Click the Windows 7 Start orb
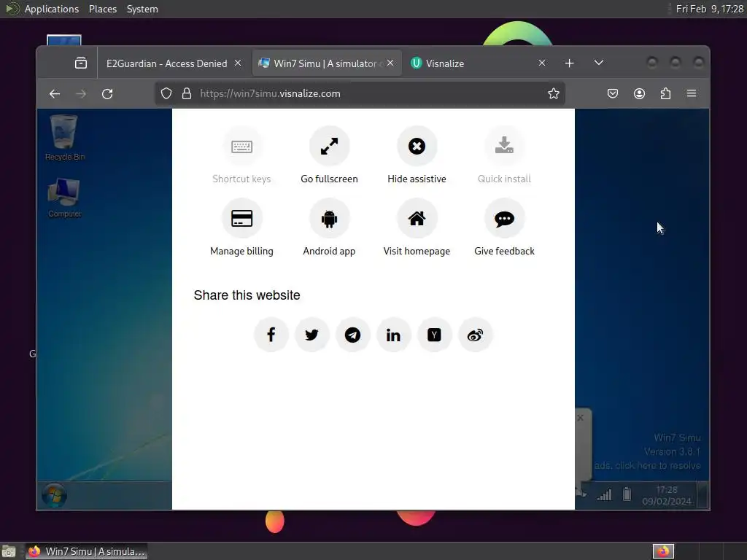This screenshot has height=560, width=747. [x=54, y=495]
